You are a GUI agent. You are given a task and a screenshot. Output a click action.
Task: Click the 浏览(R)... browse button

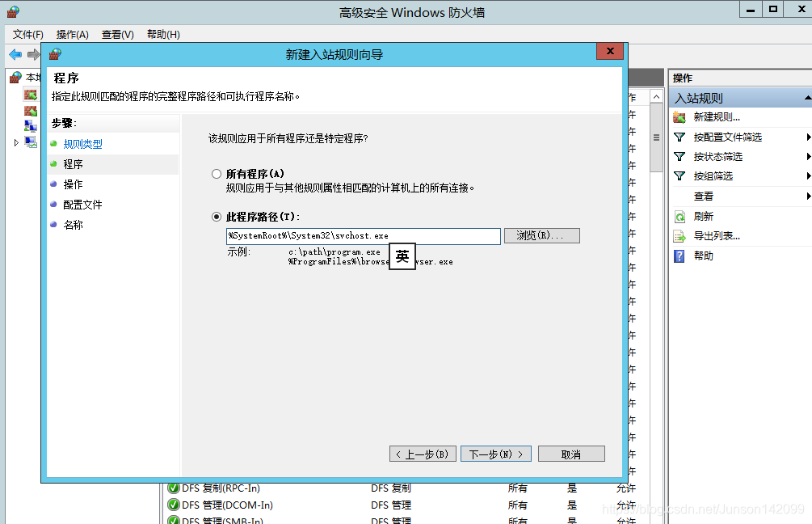point(541,236)
